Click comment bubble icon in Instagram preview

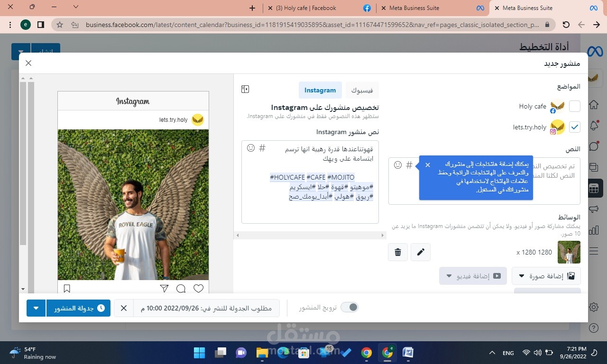pos(181,288)
